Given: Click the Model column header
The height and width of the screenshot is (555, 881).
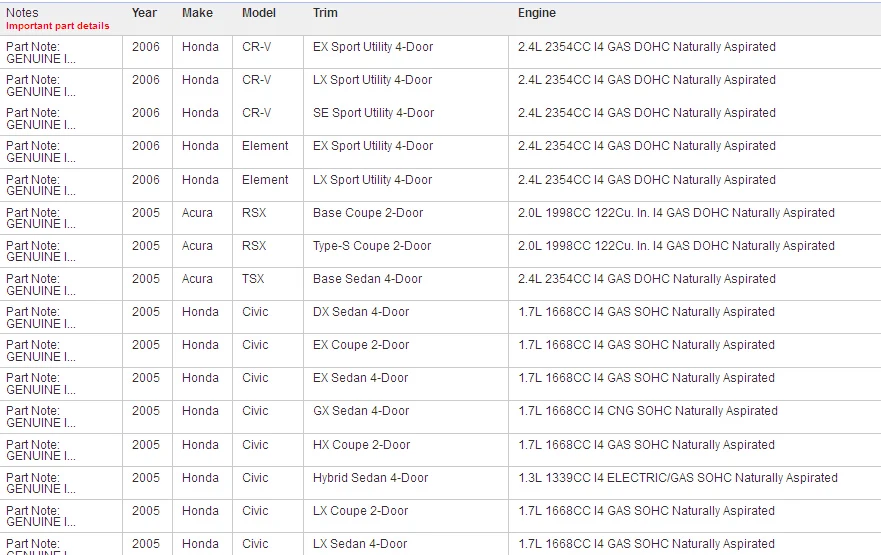Looking at the screenshot, I should coord(259,13).
